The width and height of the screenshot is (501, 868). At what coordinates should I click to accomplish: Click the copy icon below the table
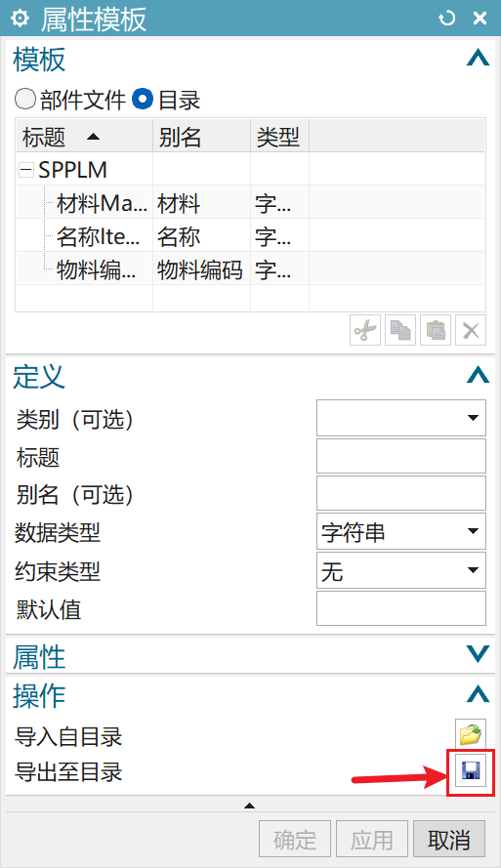400,330
